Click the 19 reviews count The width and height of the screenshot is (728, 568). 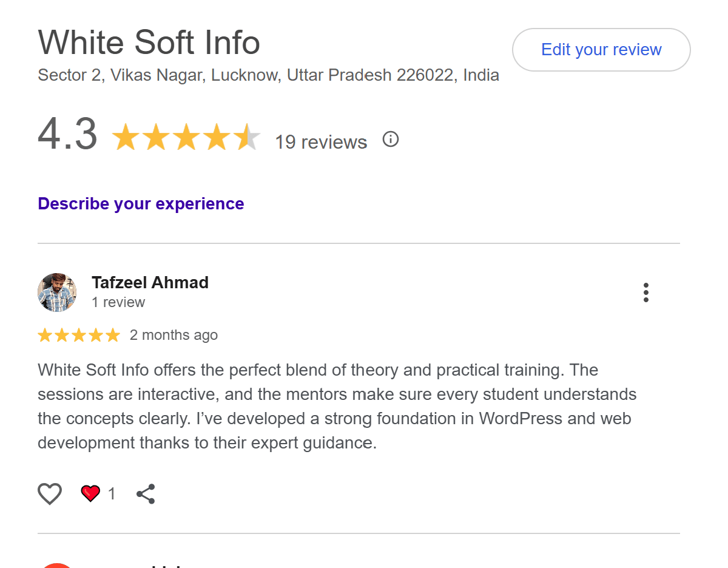coord(321,142)
